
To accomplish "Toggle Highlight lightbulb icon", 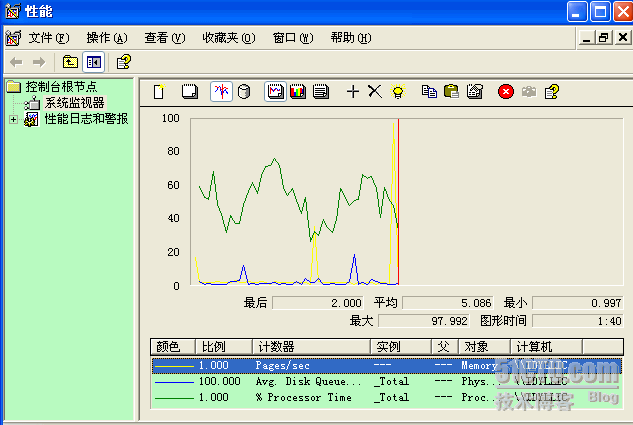I will click(x=398, y=92).
